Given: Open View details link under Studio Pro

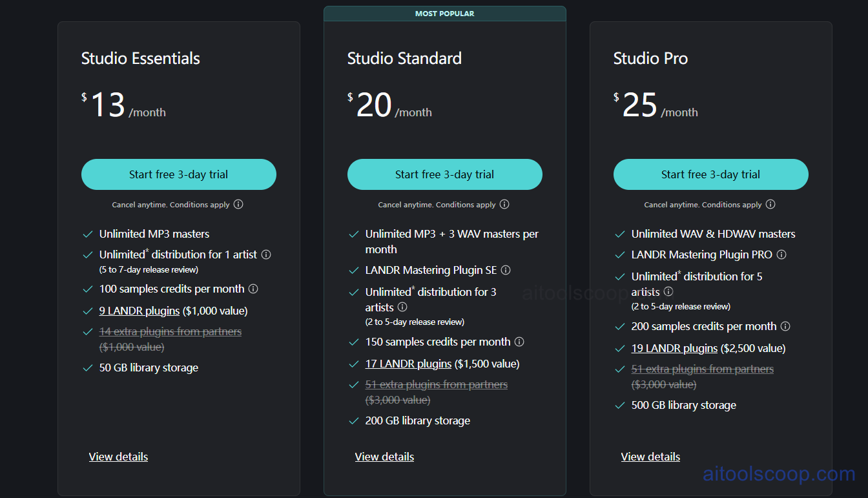Looking at the screenshot, I should coord(650,457).
